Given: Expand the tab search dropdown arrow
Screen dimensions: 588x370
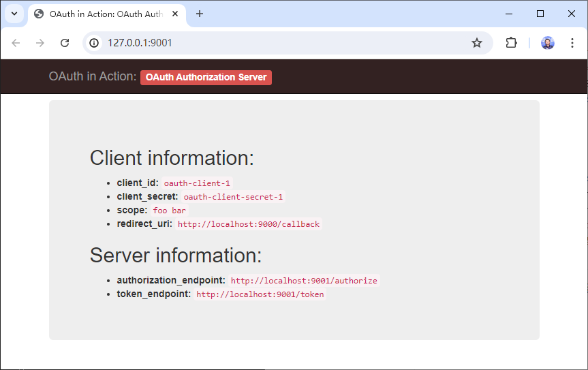Looking at the screenshot, I should (x=14, y=14).
